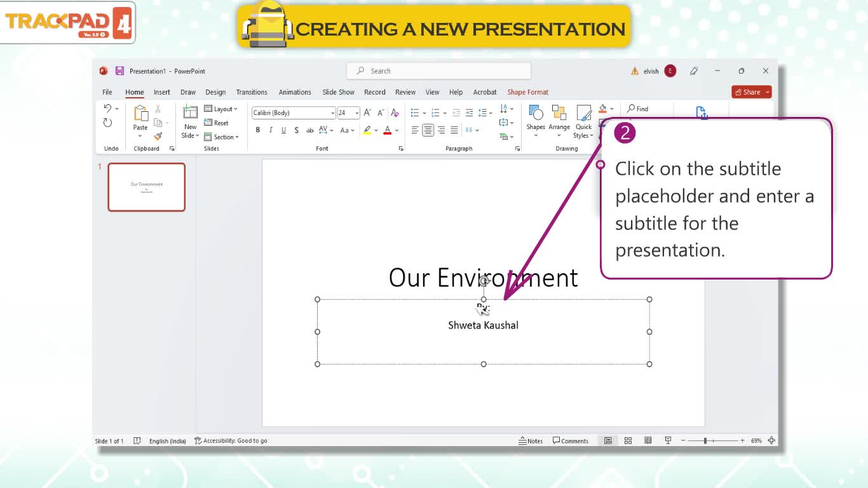Viewport: 868px width, 488px height.
Task: Click the Align Text vertical icon
Action: pyautogui.click(x=504, y=123)
